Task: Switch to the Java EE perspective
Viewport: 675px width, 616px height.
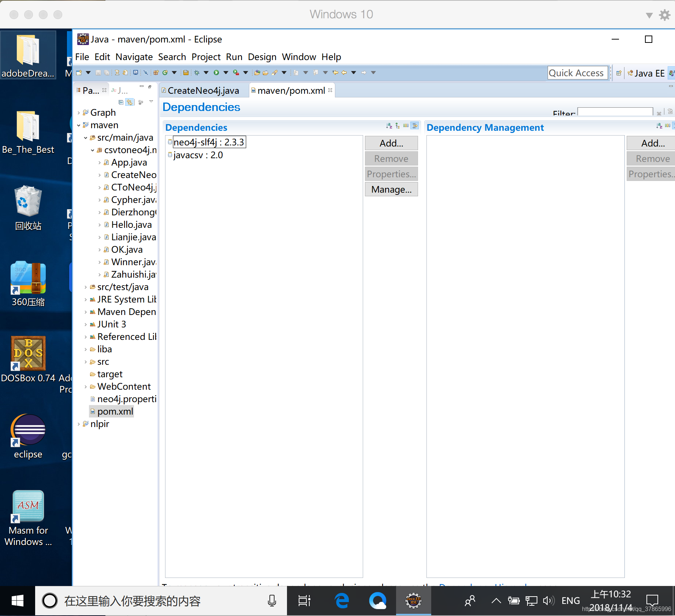Action: pyautogui.click(x=646, y=73)
